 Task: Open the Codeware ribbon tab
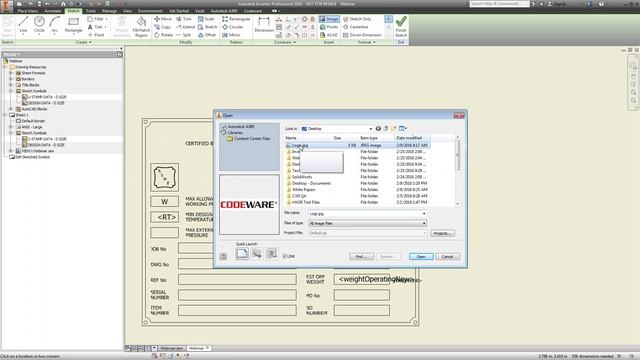[253, 11]
